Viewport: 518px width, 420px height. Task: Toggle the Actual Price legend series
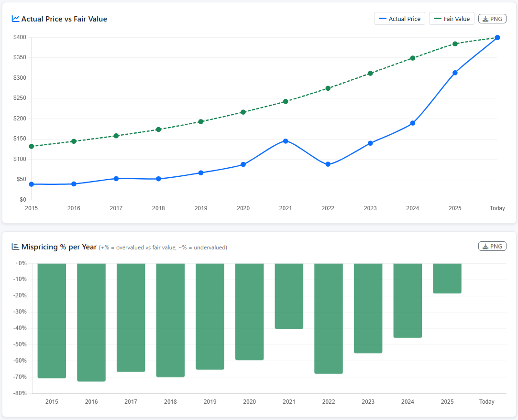click(x=399, y=19)
